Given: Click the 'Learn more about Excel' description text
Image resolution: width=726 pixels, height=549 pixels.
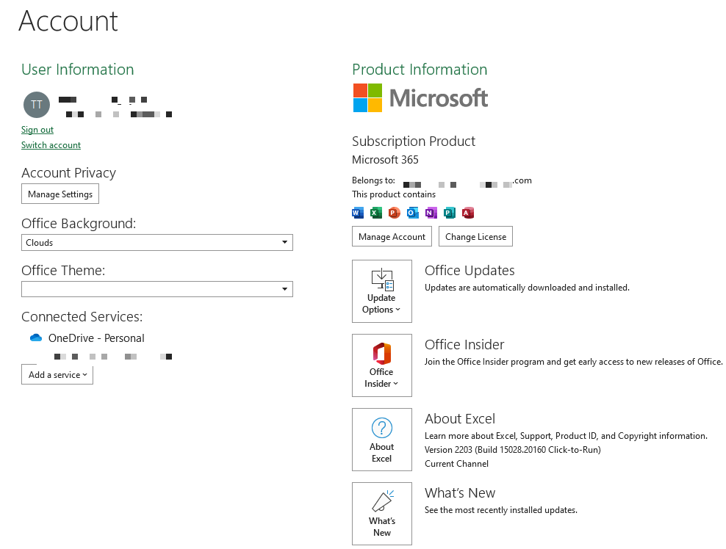Looking at the screenshot, I should click(566, 436).
